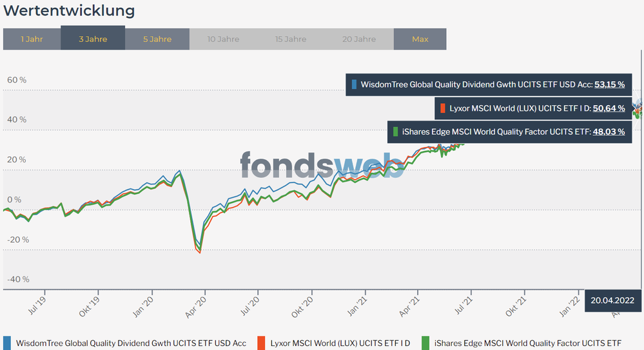Click green iShares legend color swatch
The image size is (644, 350).
point(425,344)
